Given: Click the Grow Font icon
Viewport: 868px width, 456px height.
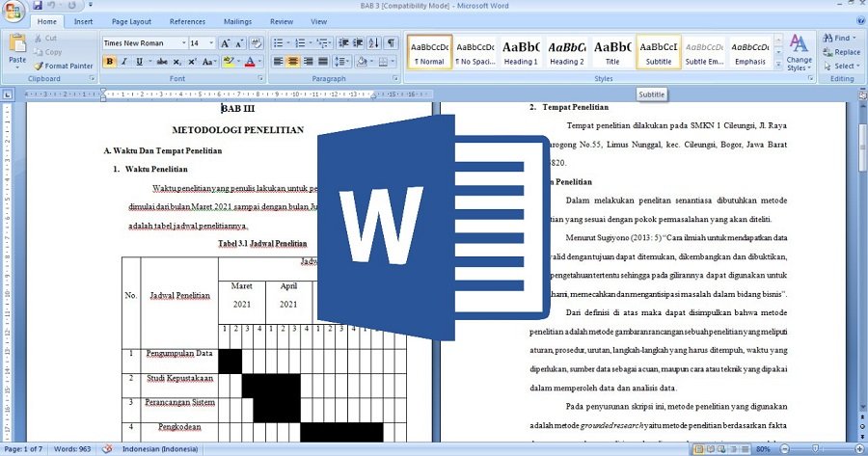Looking at the screenshot, I should click(x=225, y=43).
